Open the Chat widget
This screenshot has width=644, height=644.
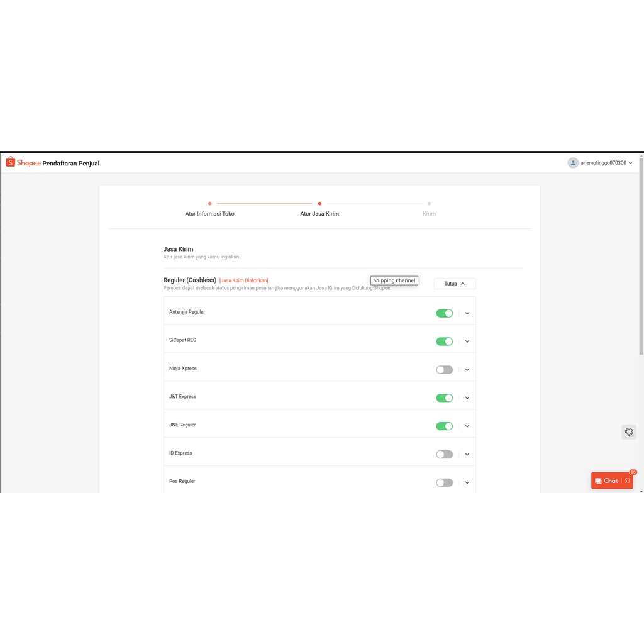tap(607, 480)
